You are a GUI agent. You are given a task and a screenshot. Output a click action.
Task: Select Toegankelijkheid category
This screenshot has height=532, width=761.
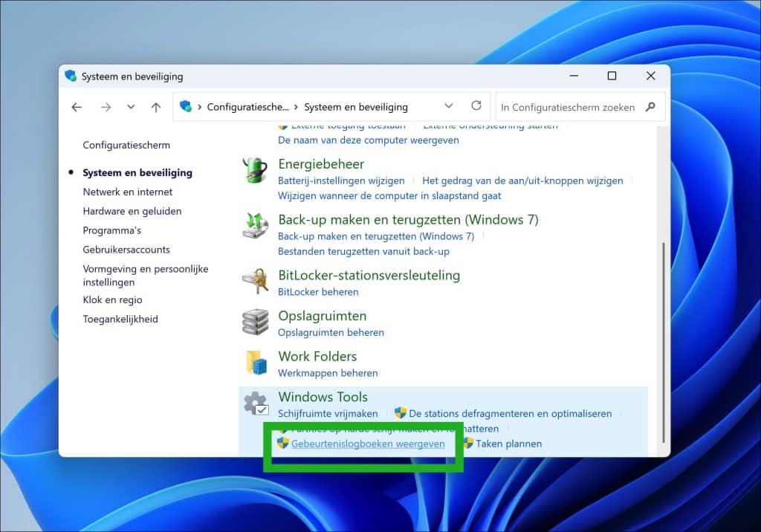[x=120, y=319]
